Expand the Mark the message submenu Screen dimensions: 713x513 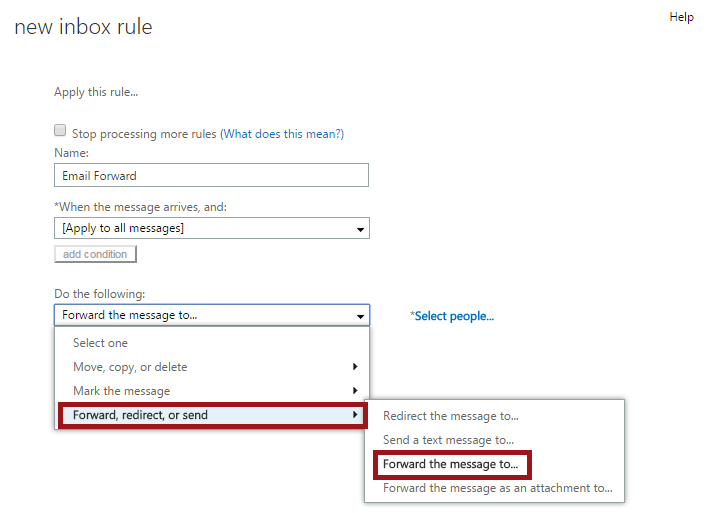tap(212, 391)
